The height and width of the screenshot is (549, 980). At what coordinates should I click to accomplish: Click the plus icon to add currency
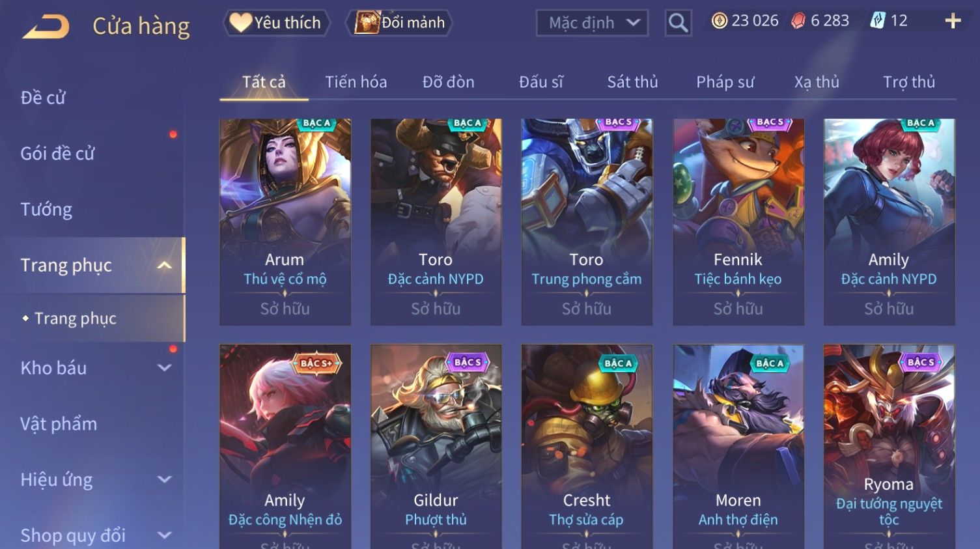[953, 21]
